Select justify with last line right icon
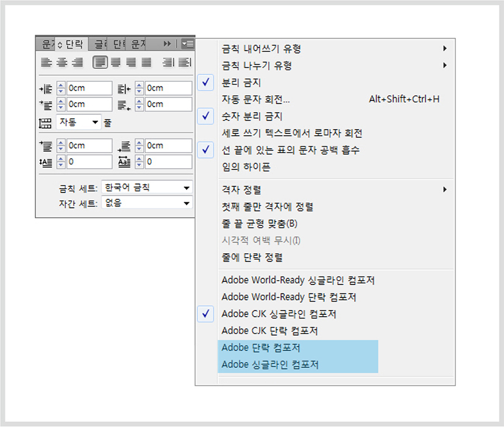The width and height of the screenshot is (504, 427). 131,62
